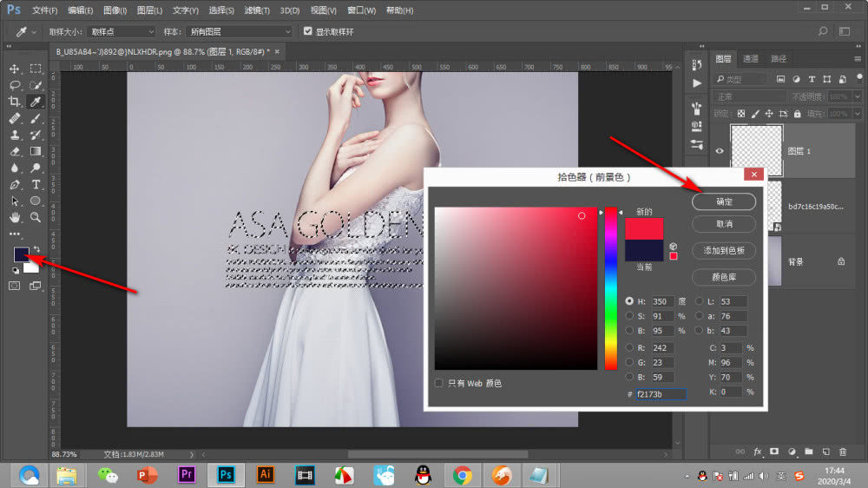
Task: Select the Move tool in toolbar
Action: (15, 69)
